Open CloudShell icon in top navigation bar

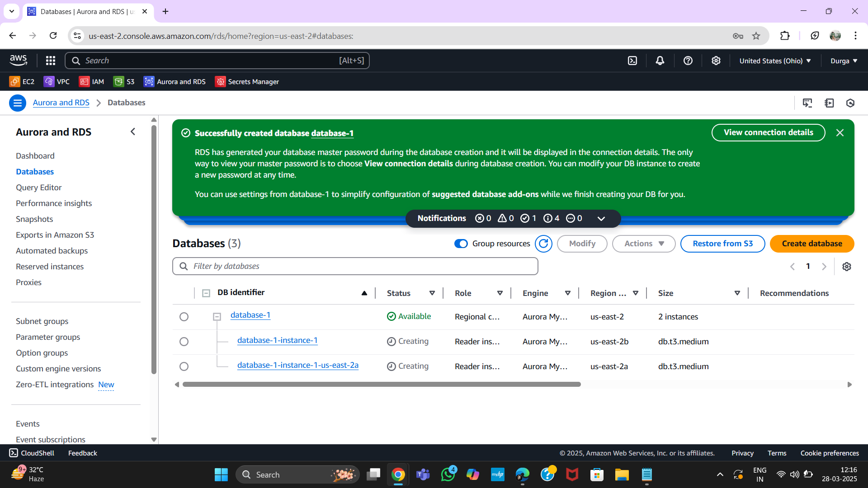click(632, 61)
